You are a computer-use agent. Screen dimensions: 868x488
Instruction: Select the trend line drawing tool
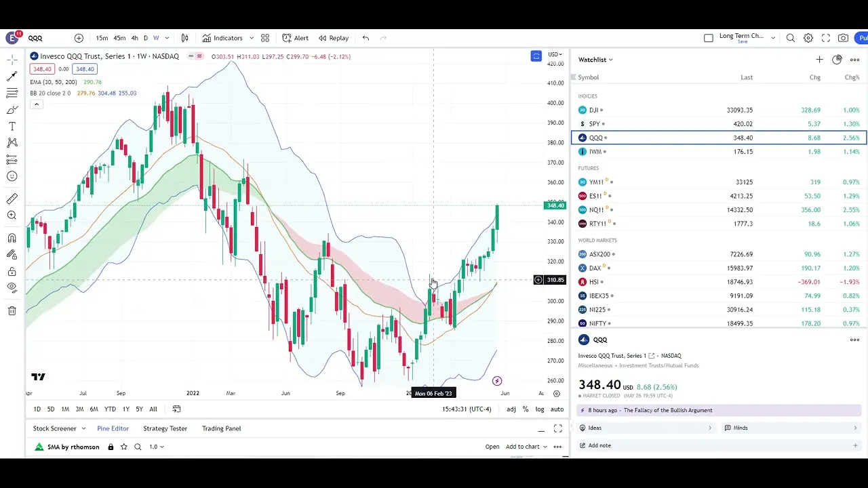(x=12, y=77)
